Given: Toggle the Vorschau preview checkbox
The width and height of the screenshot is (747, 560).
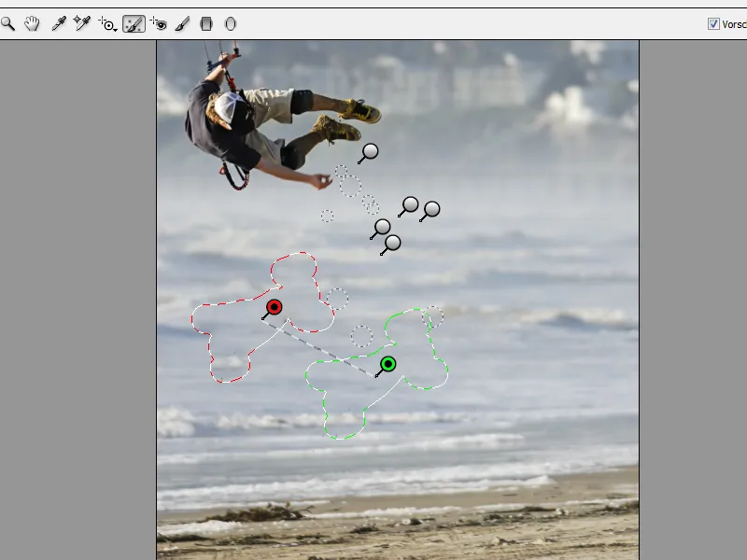Looking at the screenshot, I should click(x=713, y=24).
